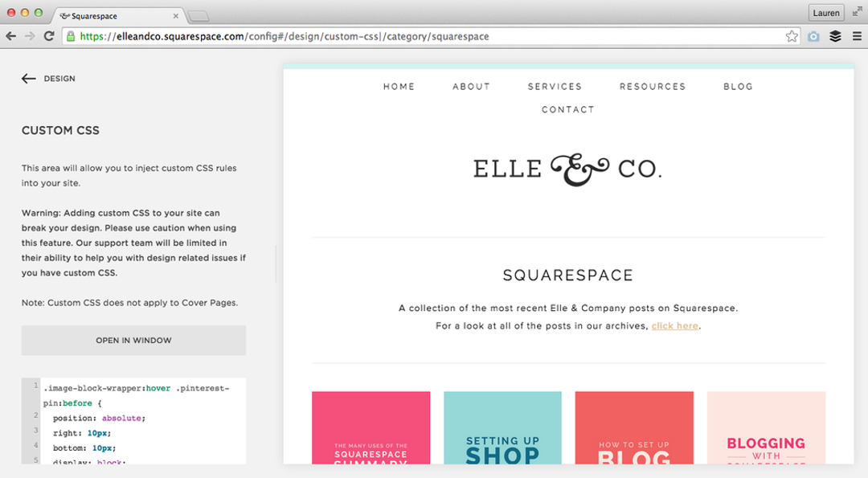Click the Elle & Co. logo

[568, 169]
